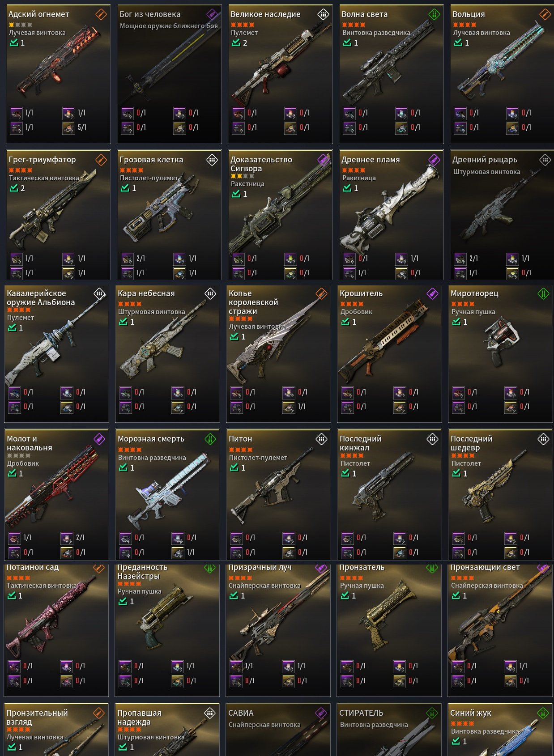Click the green ammo icon on Волна света card
Image resolution: width=554 pixels, height=756 pixels.
click(x=434, y=14)
